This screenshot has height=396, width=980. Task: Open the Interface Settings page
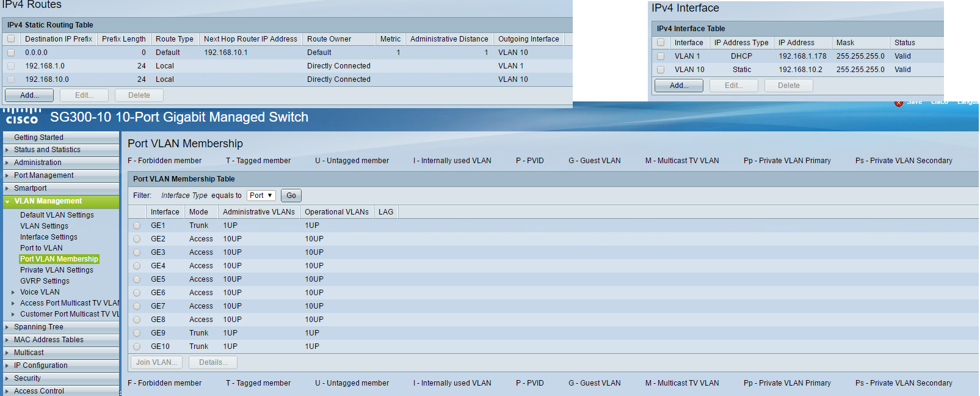(x=49, y=237)
